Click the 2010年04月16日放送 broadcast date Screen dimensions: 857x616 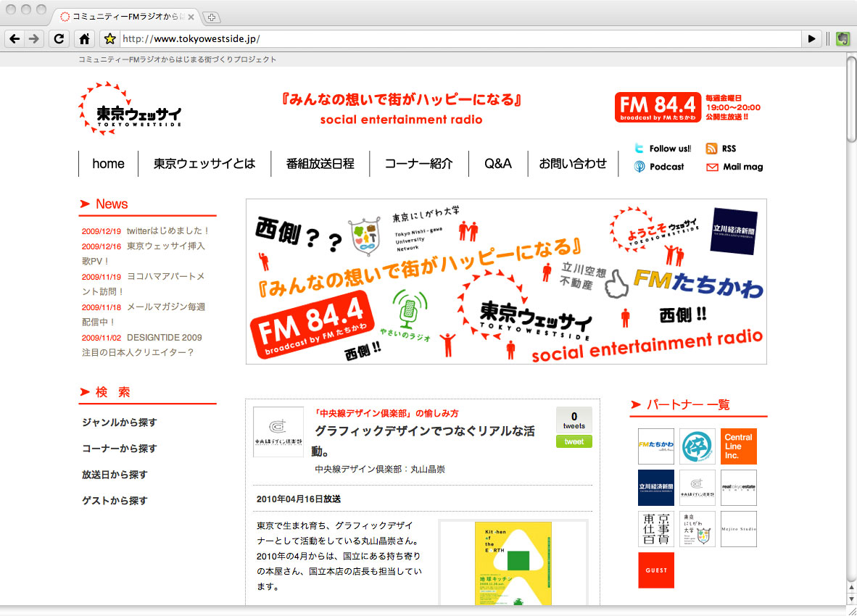pyautogui.click(x=299, y=499)
